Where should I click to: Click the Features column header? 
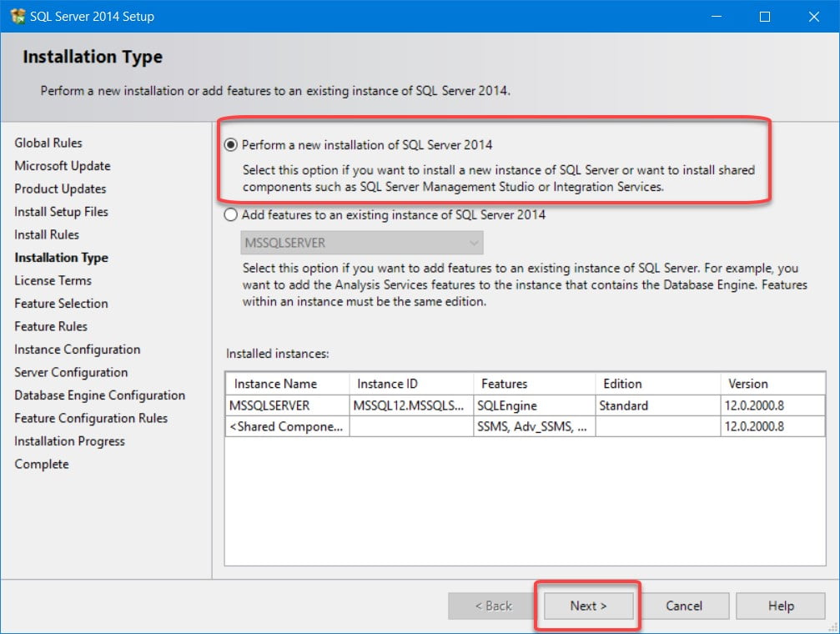click(x=535, y=384)
